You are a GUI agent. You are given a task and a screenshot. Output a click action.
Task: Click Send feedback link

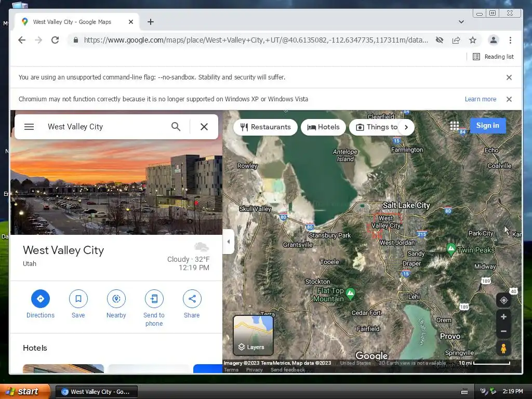(288, 370)
